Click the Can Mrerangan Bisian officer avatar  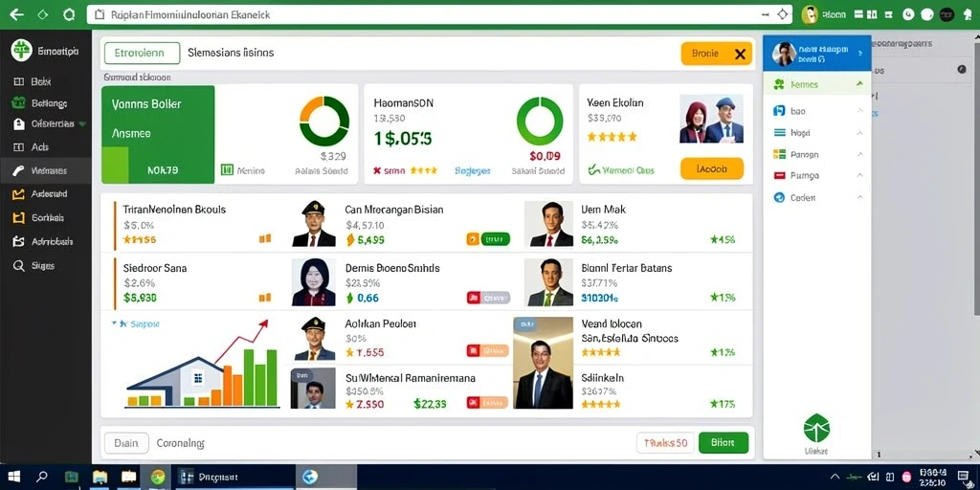pyautogui.click(x=314, y=224)
